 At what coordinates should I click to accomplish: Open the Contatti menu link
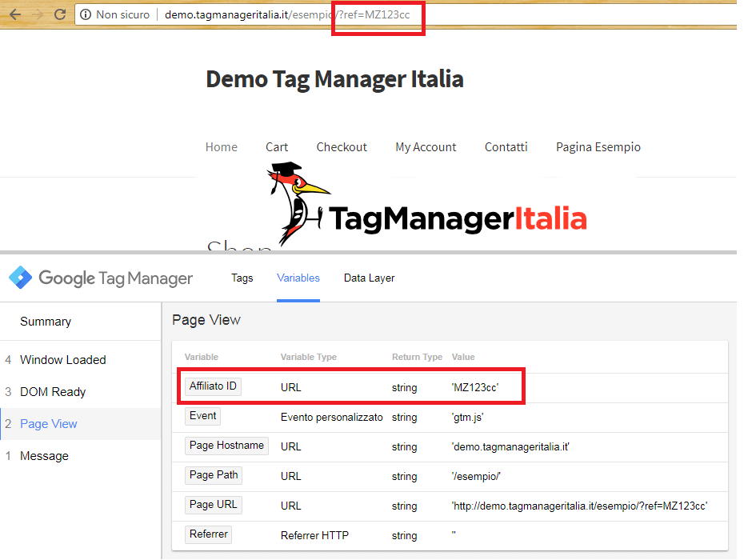506,147
